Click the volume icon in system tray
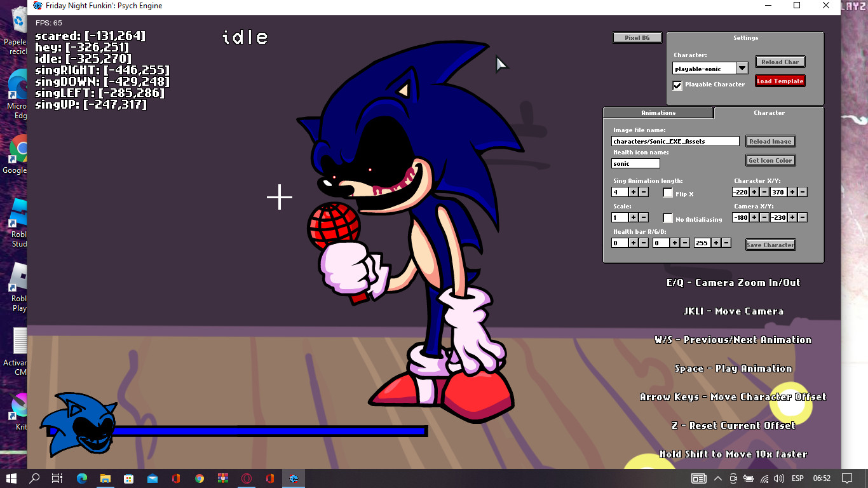The image size is (868, 488). [779, 478]
